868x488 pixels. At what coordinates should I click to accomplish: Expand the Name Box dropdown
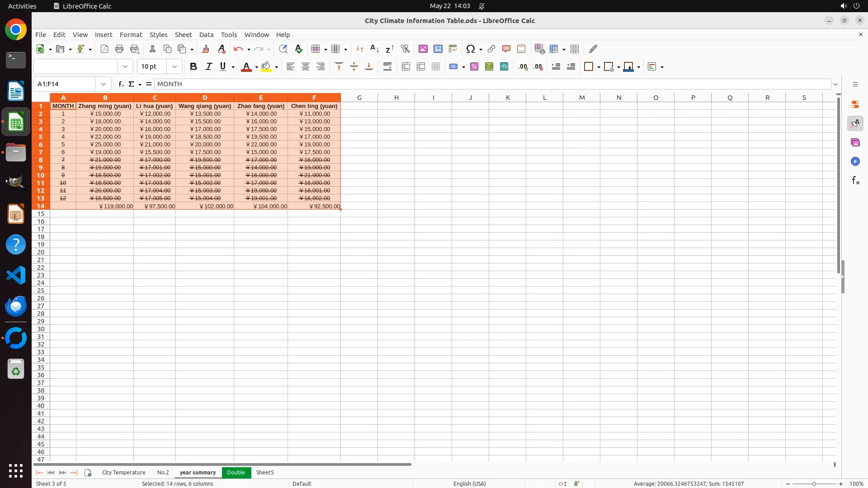click(104, 84)
